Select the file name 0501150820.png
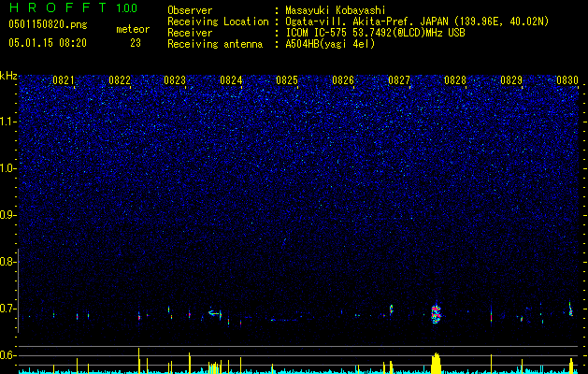 tap(48, 24)
